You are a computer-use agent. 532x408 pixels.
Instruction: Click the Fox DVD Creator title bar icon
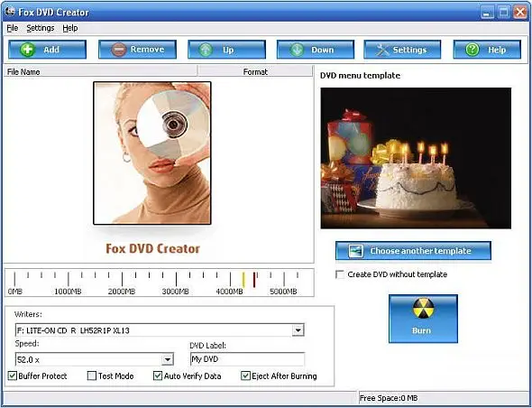coord(10,11)
